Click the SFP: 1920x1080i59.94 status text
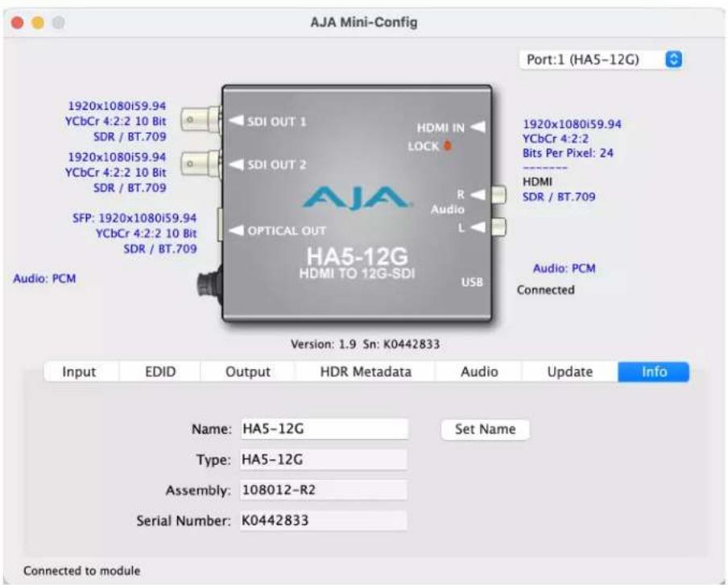The width and height of the screenshot is (728, 585). (x=134, y=218)
